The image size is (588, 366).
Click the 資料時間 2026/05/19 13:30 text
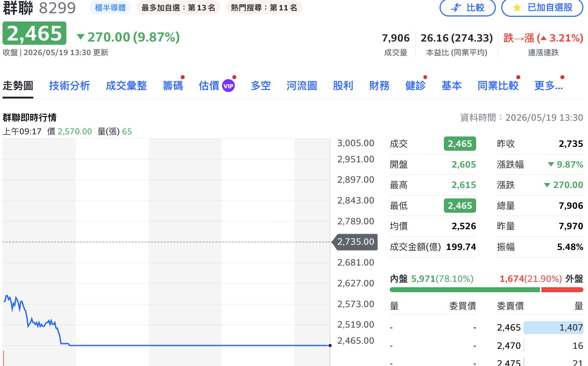click(x=522, y=118)
